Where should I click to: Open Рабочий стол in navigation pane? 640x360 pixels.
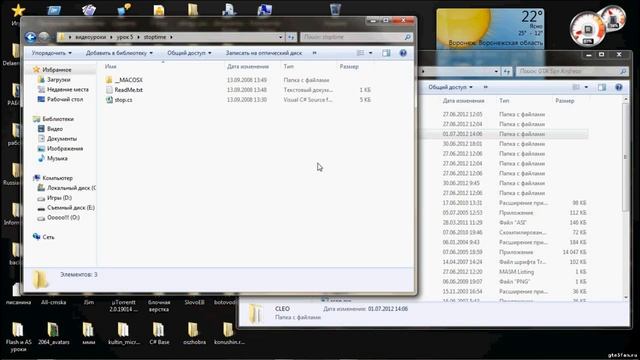point(64,99)
